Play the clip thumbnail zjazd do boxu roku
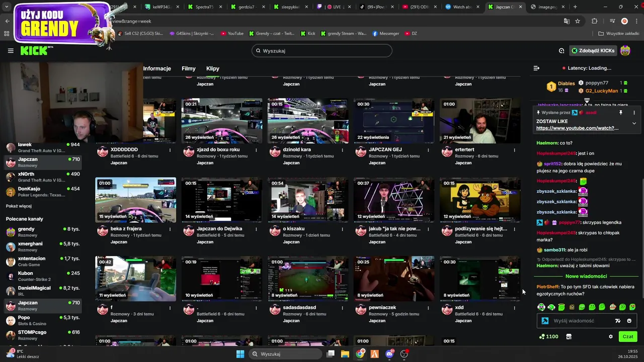The width and height of the screenshot is (644, 362). [222, 121]
